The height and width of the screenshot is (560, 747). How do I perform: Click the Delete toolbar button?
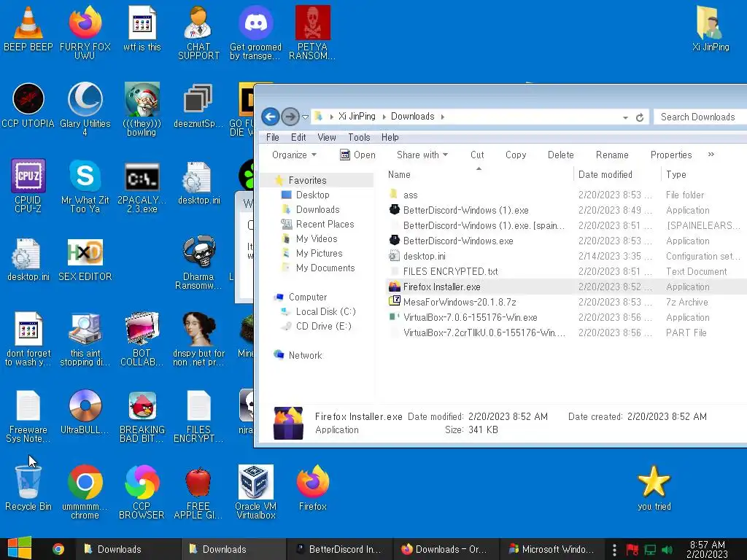click(x=561, y=155)
